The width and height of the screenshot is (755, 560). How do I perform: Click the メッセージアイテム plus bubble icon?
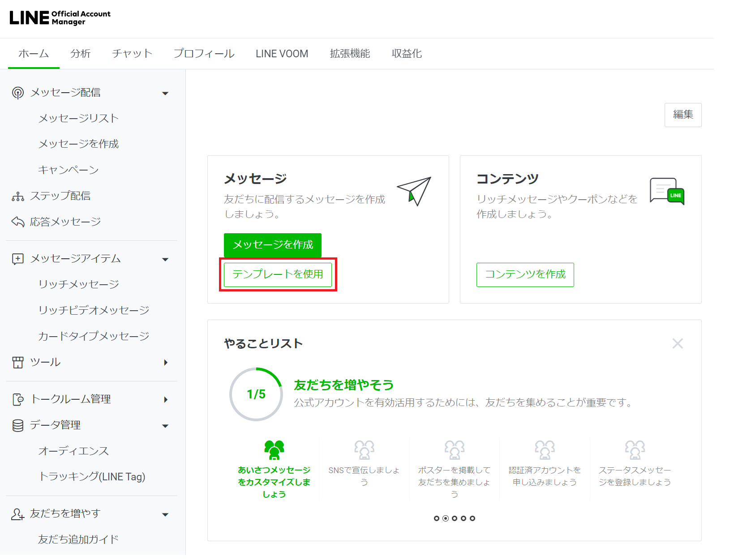(x=18, y=259)
